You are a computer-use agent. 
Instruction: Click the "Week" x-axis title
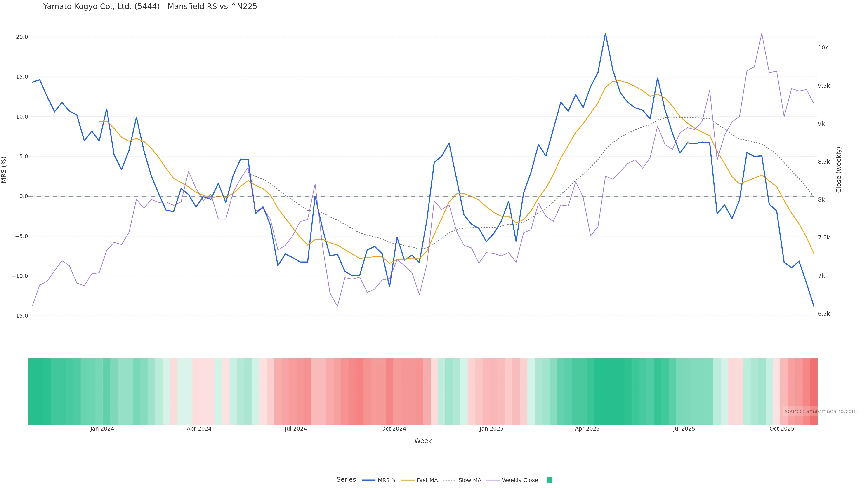(x=422, y=441)
